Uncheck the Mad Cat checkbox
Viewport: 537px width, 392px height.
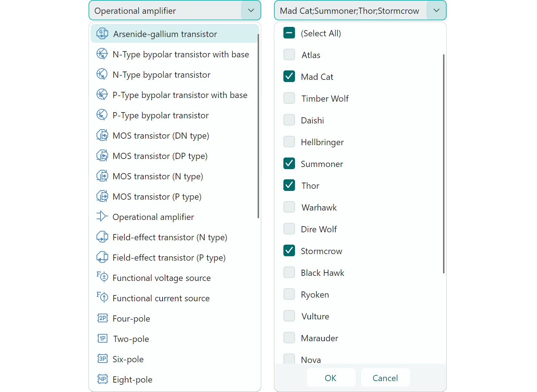289,77
